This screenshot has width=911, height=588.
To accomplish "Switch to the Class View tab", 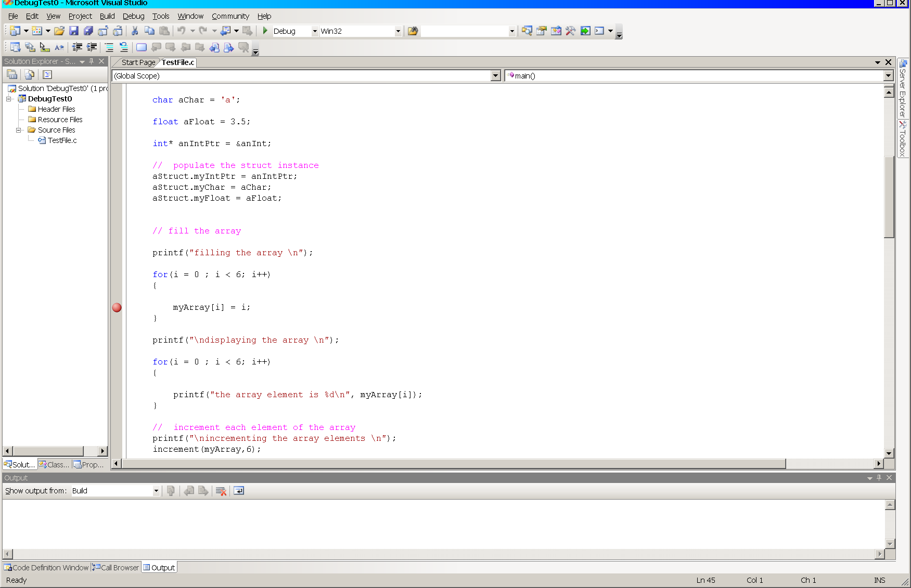I will [x=54, y=465].
